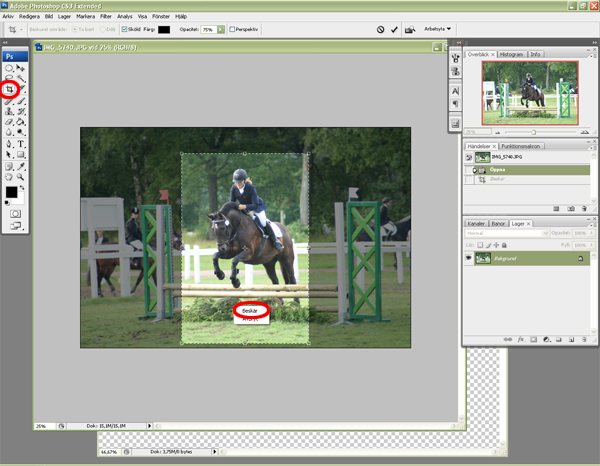Open the document status bar arrow menu
Screen dimensions: 600x466
click(x=149, y=425)
